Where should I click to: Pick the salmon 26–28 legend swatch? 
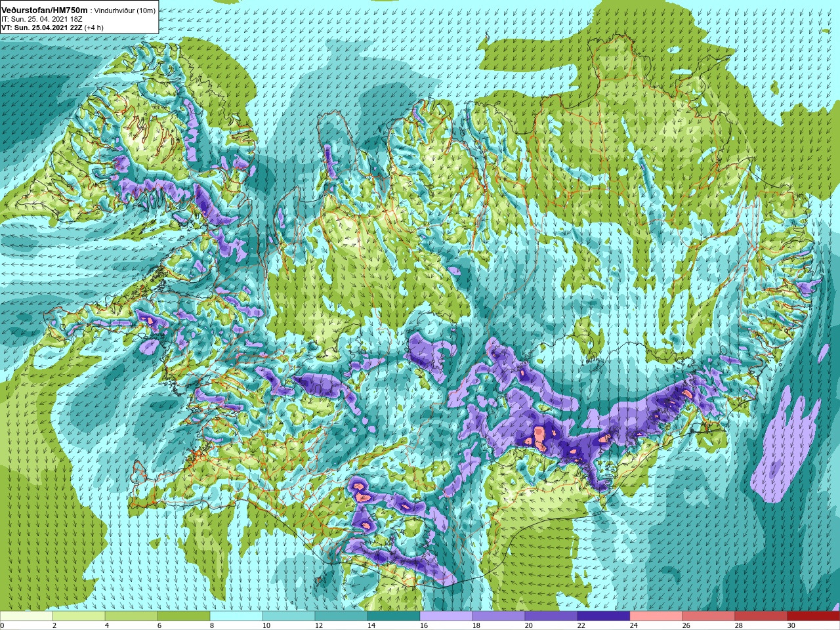click(x=709, y=616)
